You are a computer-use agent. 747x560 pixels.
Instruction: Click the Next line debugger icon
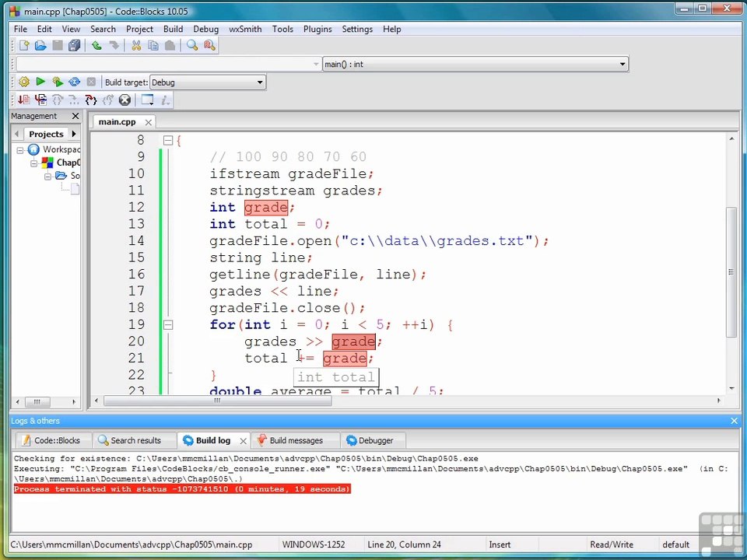coord(58,100)
